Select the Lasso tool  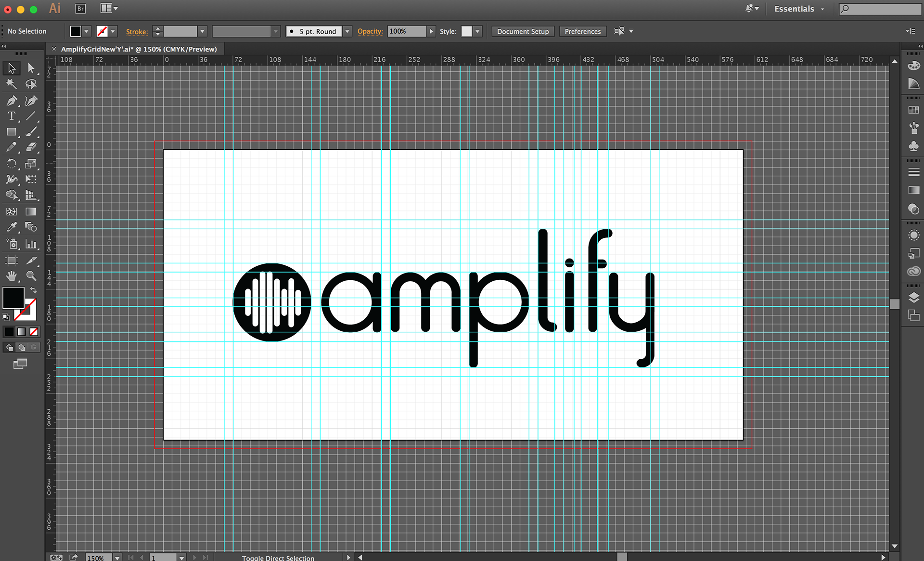(x=31, y=84)
